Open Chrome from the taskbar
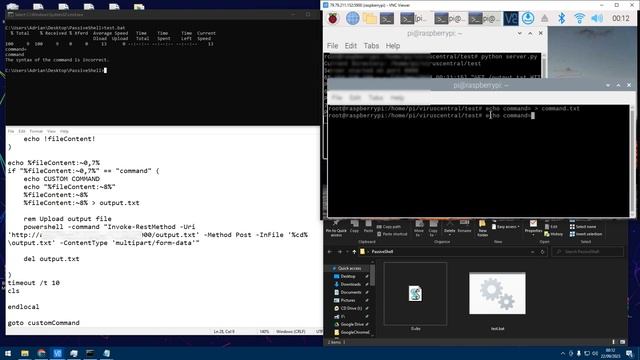The image size is (640, 360). click(x=41, y=353)
